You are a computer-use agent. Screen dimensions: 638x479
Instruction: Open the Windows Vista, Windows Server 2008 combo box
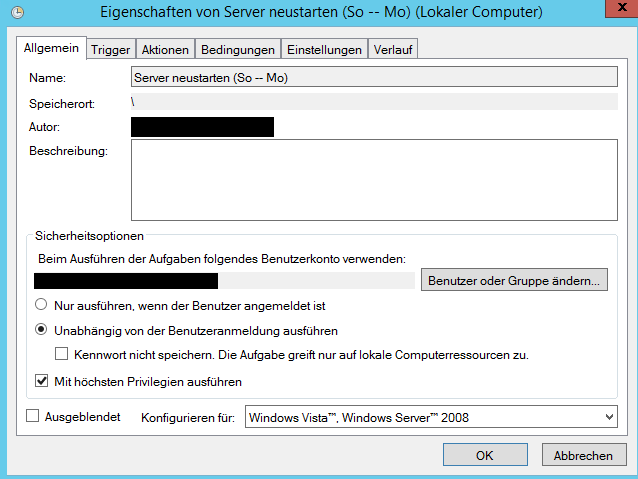[431, 417]
